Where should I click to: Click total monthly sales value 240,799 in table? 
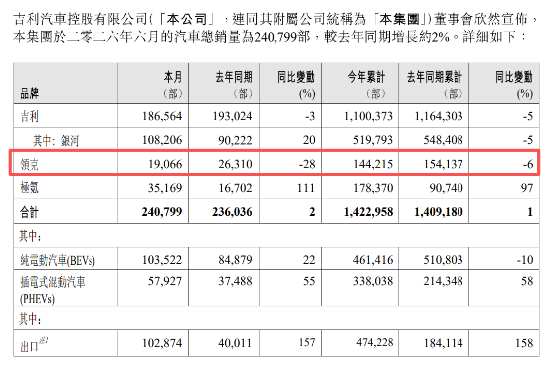[x=162, y=212]
